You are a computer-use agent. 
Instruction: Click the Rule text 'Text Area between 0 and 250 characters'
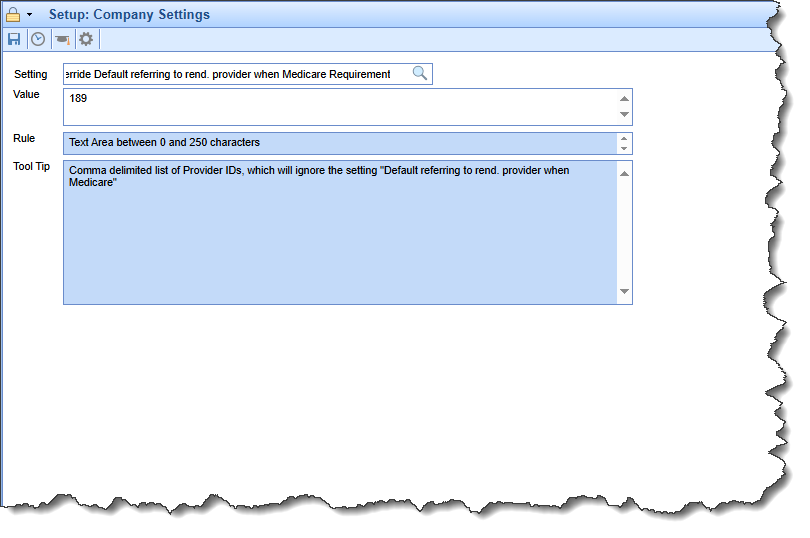click(x=164, y=143)
